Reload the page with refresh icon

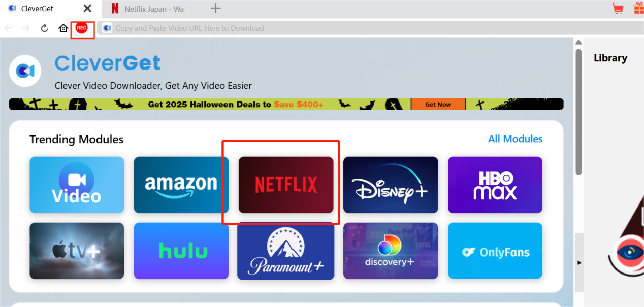tap(44, 28)
